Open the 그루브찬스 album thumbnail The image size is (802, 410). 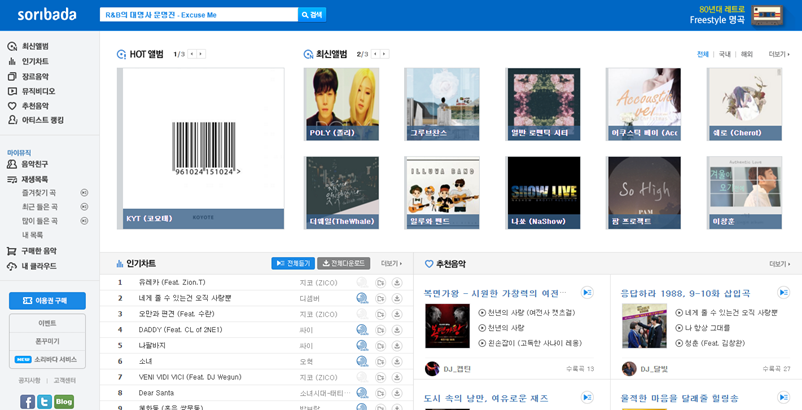coord(442,104)
